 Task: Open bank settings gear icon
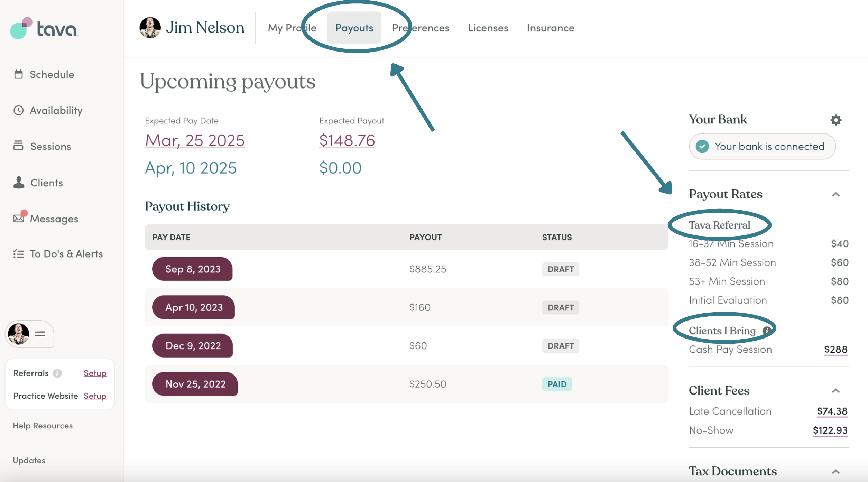point(835,120)
